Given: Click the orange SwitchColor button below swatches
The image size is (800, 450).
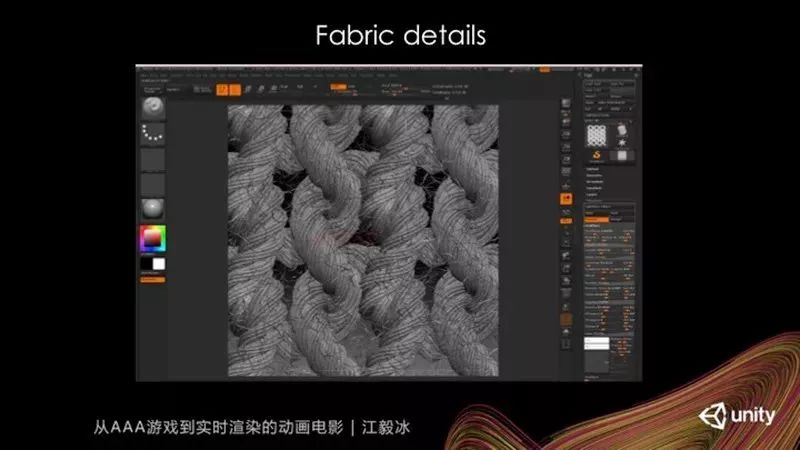Looking at the screenshot, I should 153,280.
